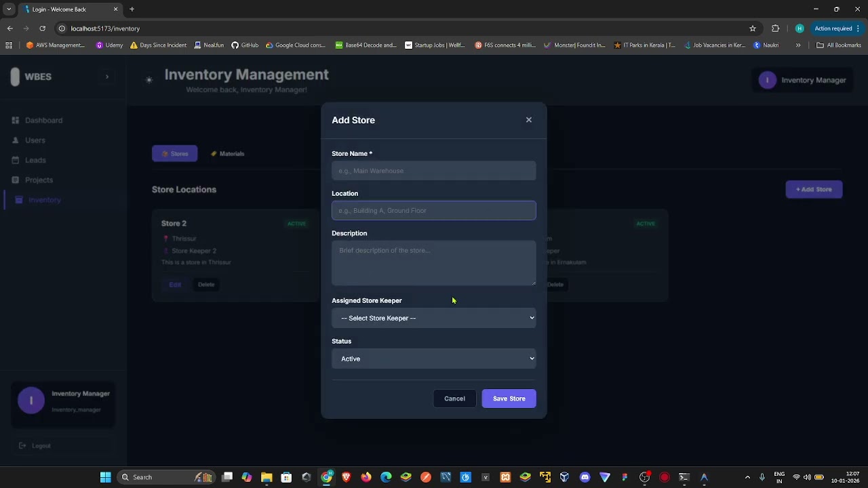This screenshot has width=868, height=488.
Task: Open the Naukri bookmark
Action: pyautogui.click(x=766, y=45)
